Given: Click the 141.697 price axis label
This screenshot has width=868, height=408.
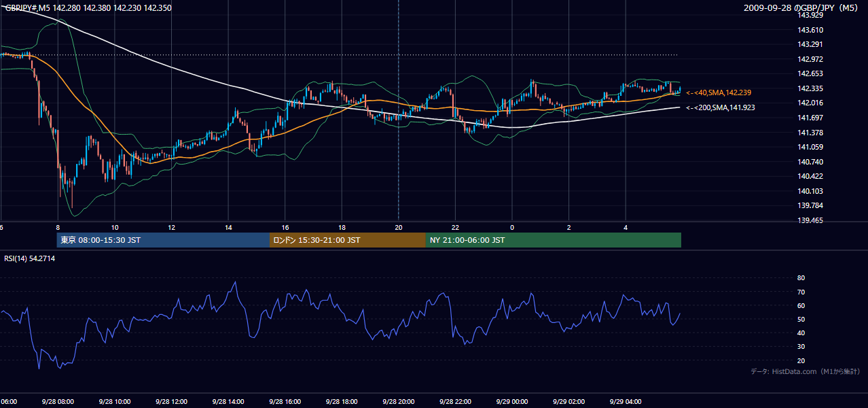Looking at the screenshot, I should tap(811, 118).
